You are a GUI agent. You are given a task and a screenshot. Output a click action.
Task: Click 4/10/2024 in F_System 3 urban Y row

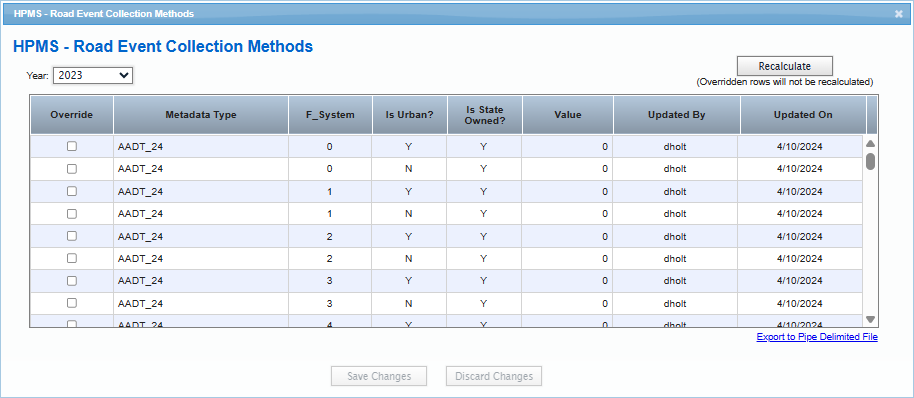[x=800, y=281]
